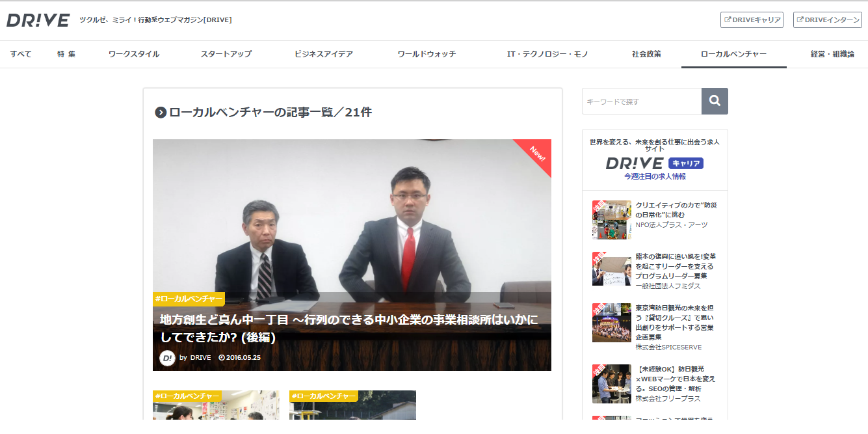
Task: Click the DRIVE キャリア sidebar banner logo
Action: pyautogui.click(x=655, y=163)
